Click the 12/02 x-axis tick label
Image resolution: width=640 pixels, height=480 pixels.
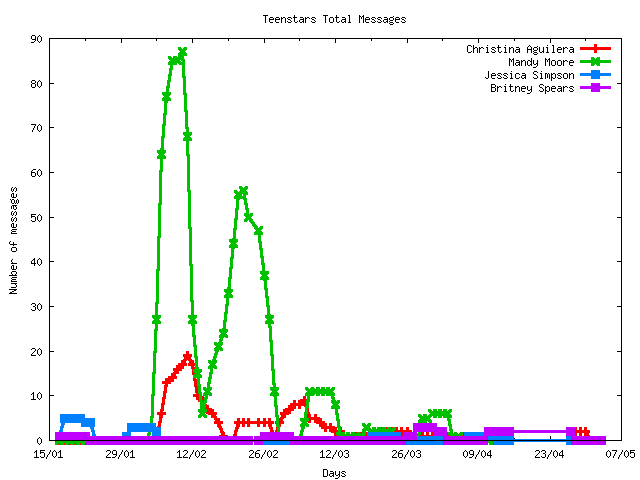[x=192, y=454]
